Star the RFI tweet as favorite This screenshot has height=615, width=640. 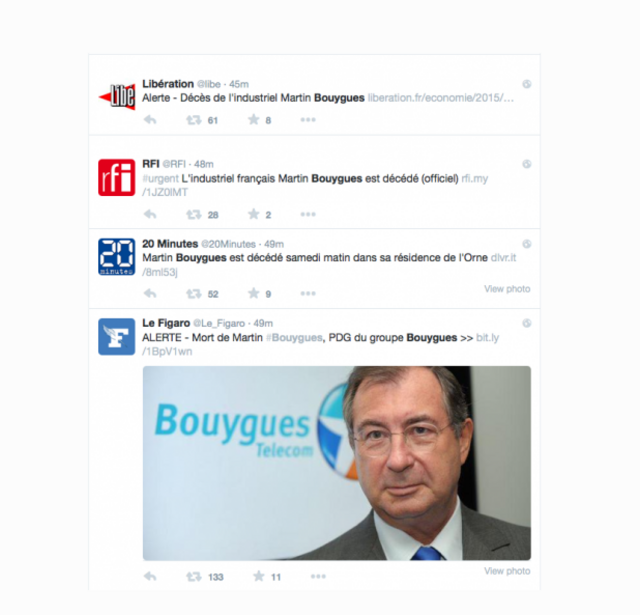tap(253, 214)
